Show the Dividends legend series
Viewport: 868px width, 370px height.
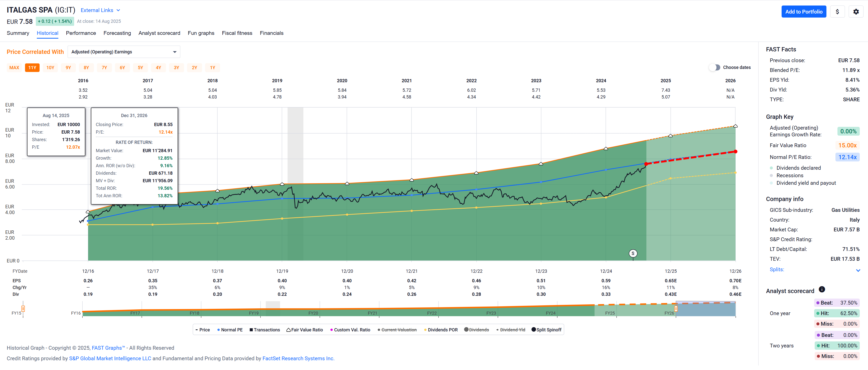tap(477, 330)
